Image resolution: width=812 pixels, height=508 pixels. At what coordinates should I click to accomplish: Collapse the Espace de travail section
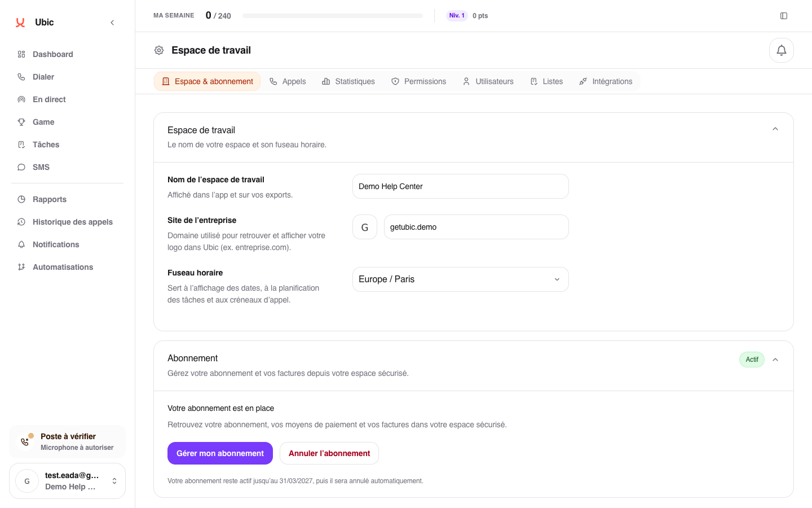(x=775, y=129)
